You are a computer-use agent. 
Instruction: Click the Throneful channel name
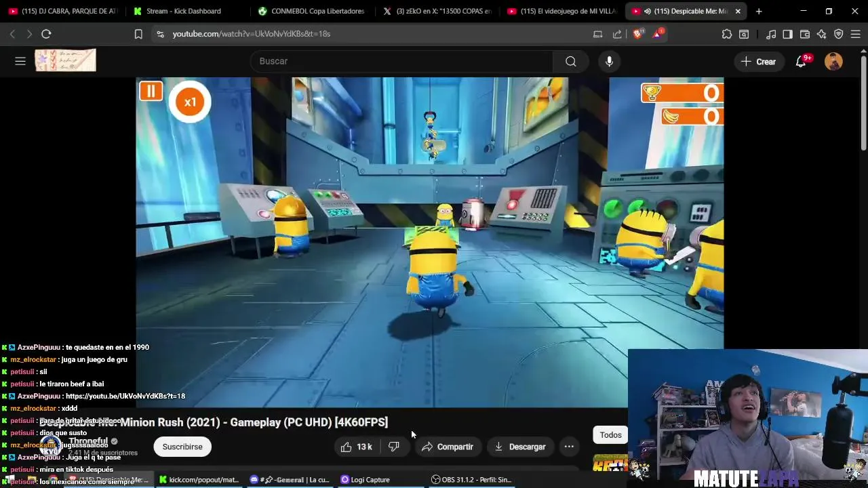pyautogui.click(x=88, y=441)
